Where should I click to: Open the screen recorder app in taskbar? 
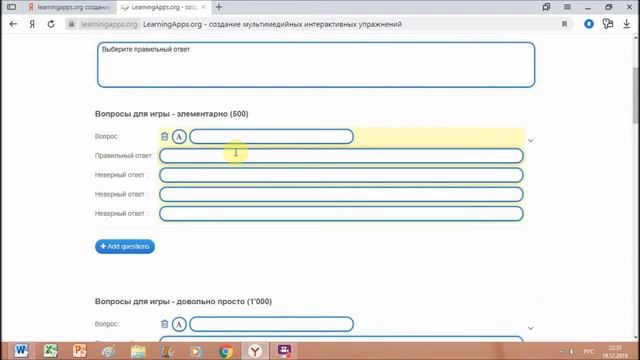tap(284, 351)
